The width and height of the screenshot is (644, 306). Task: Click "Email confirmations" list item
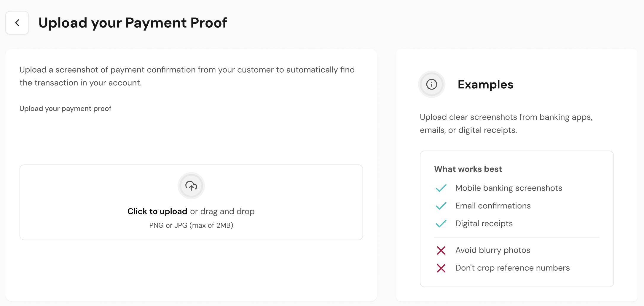[493, 206]
